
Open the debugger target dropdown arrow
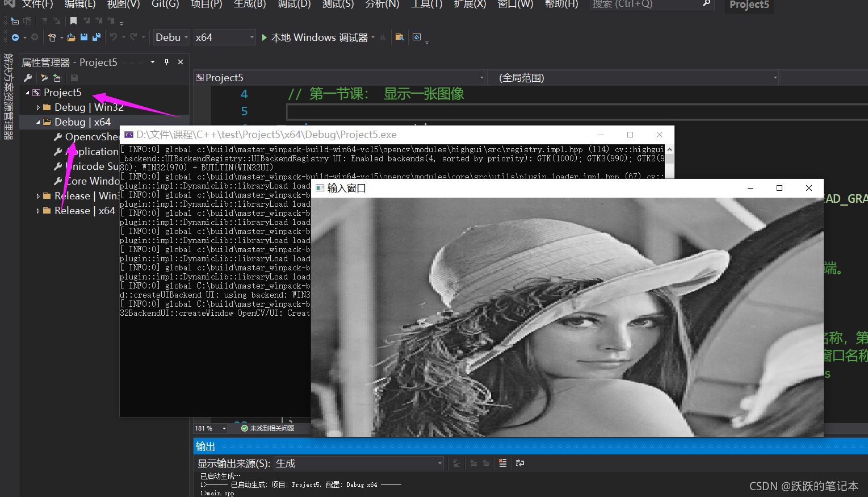pos(374,37)
